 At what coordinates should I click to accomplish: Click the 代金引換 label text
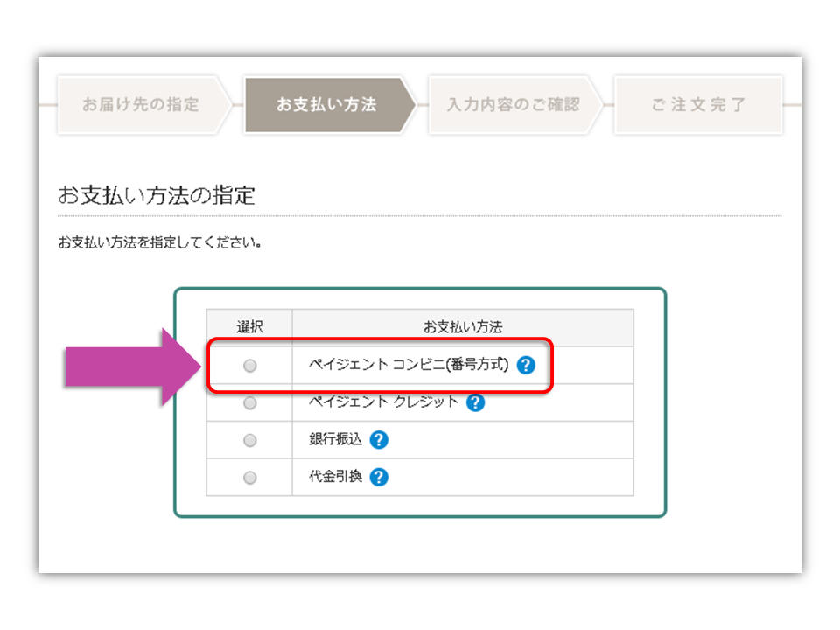pyautogui.click(x=335, y=476)
